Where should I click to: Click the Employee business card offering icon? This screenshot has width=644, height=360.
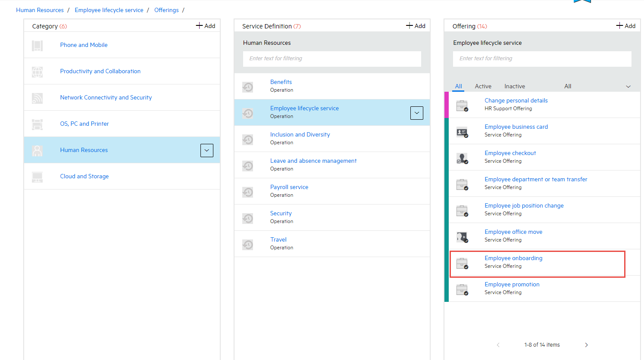(462, 131)
